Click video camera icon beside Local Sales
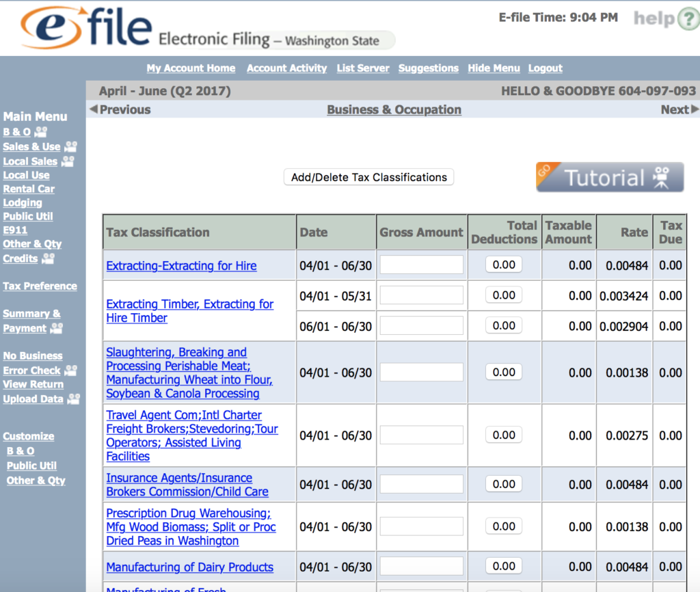 tap(68, 161)
